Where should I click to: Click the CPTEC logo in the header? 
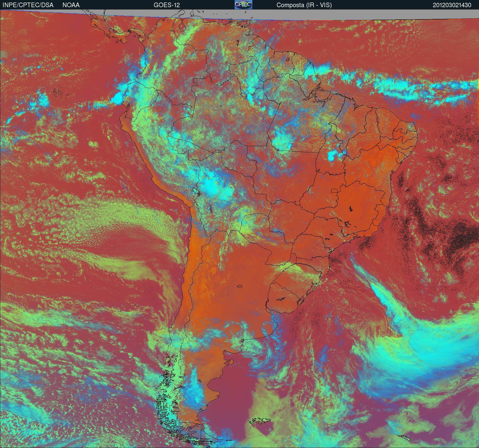point(243,5)
